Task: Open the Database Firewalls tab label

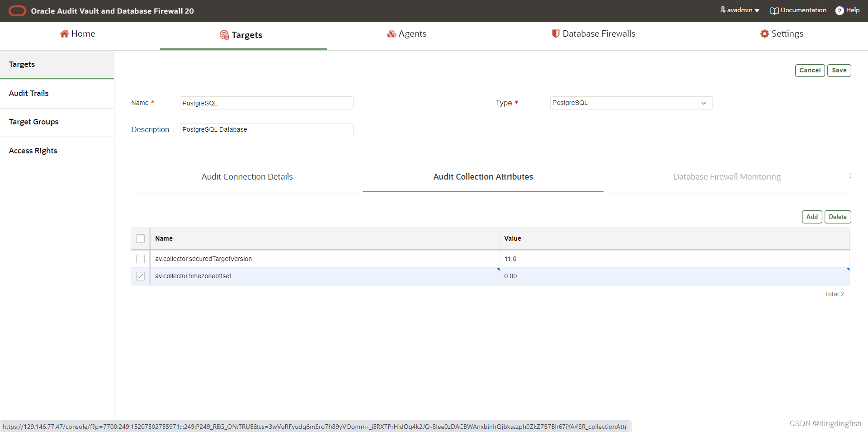Action: [x=599, y=33]
